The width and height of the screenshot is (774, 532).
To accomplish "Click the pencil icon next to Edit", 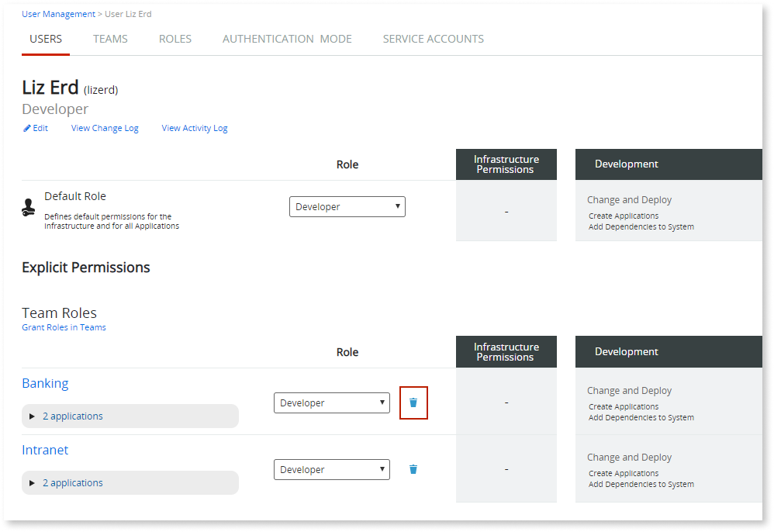I will tap(26, 128).
